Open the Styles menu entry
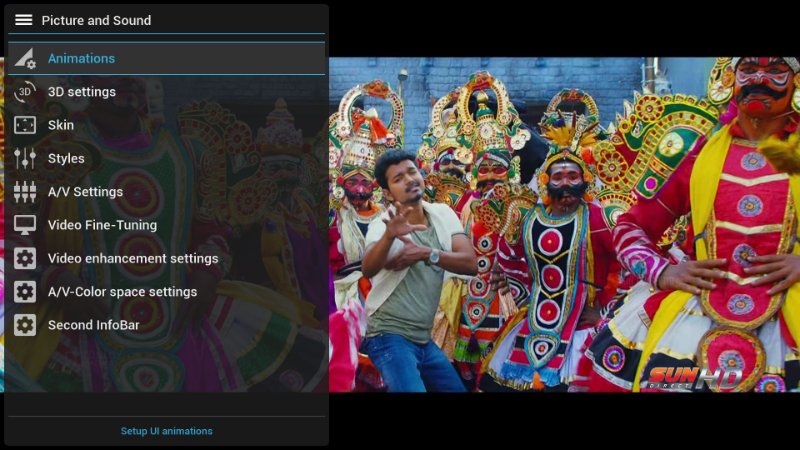The height and width of the screenshot is (450, 800). tap(166, 158)
